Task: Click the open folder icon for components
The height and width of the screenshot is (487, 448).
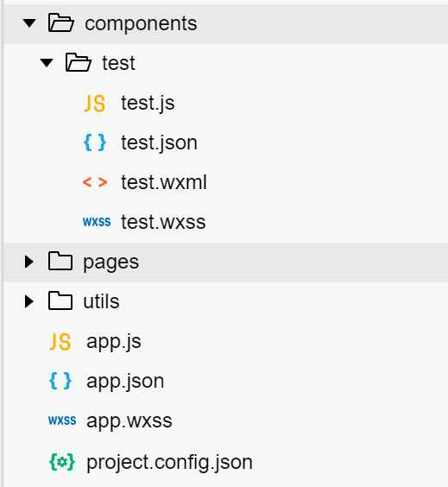Action: pos(60,23)
